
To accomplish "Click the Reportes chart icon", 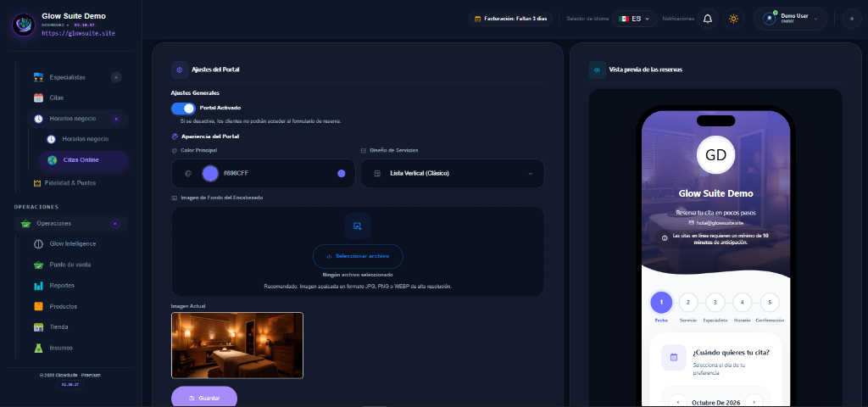I will pyautogui.click(x=38, y=286).
